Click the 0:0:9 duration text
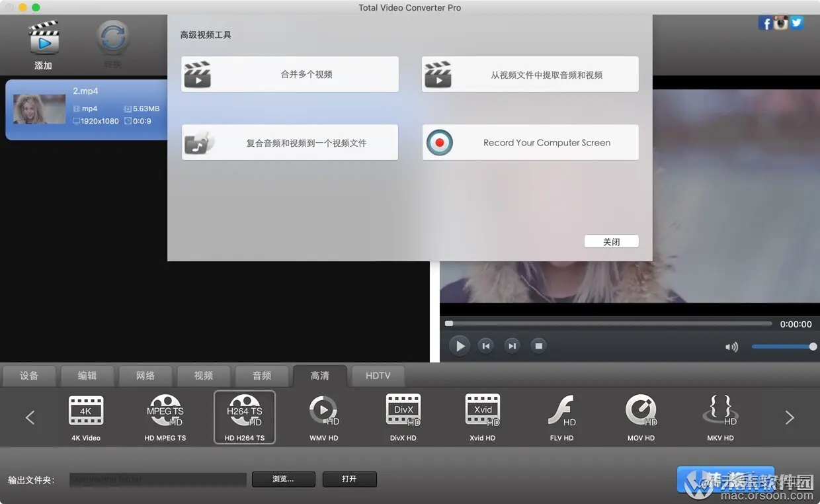 (142, 121)
